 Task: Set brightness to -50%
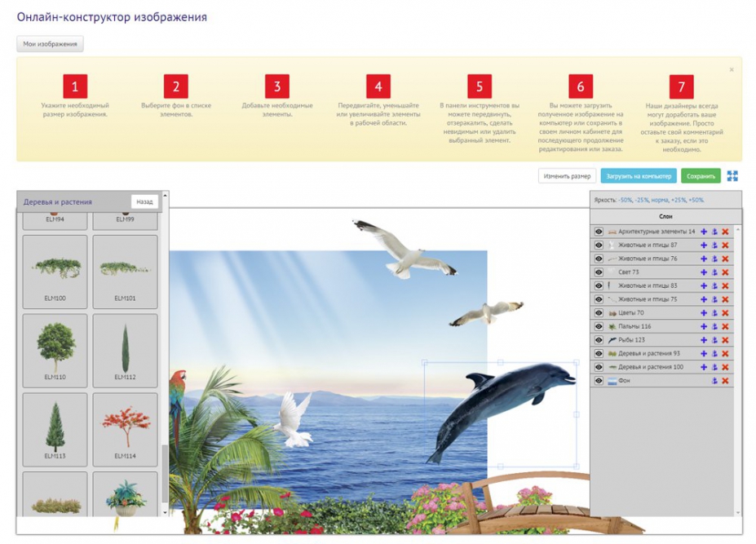pos(626,200)
